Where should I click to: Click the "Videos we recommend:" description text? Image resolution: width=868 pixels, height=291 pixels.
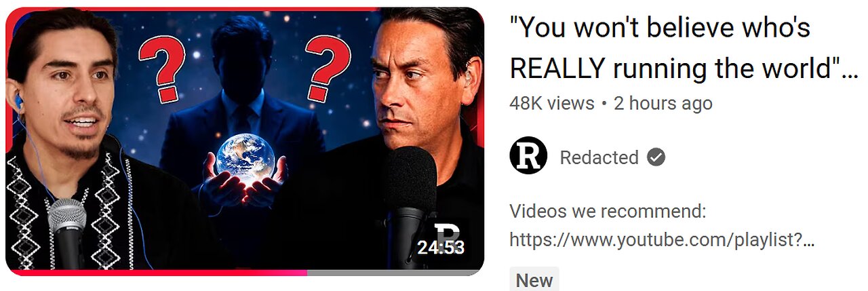pos(608,212)
